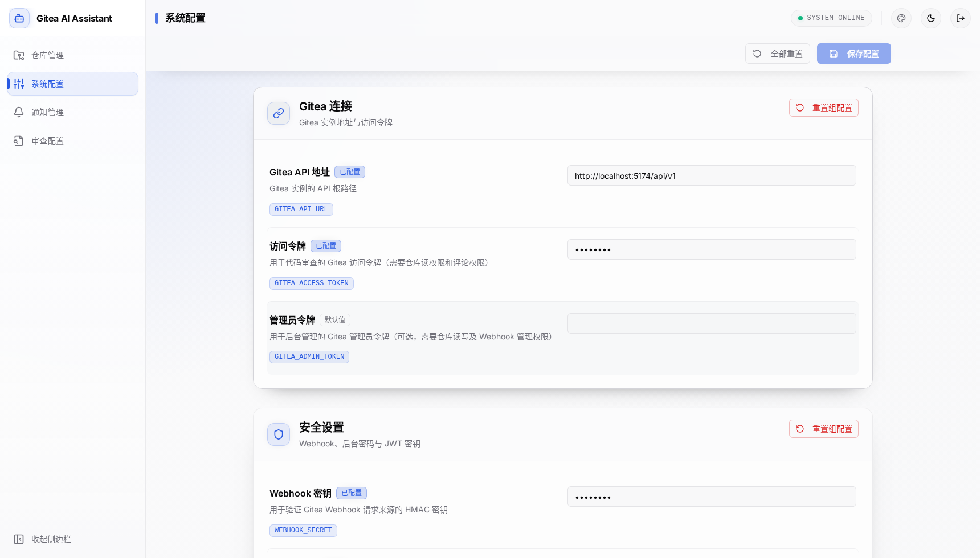Focus the empty 管理员令牌 field
The height and width of the screenshot is (558, 980).
point(712,323)
